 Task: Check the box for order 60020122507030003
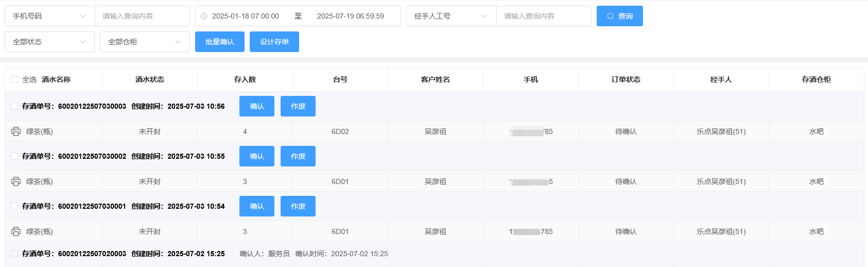[x=14, y=106]
